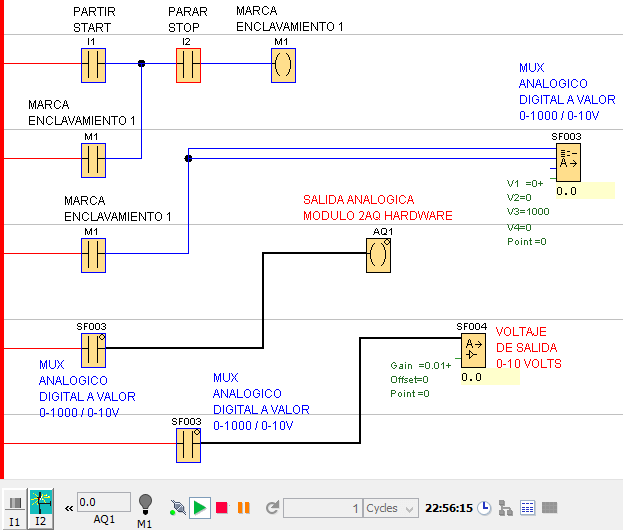Click the M1 flag lamp indicator
Viewport: 625px width, 530px height.
click(x=145, y=504)
